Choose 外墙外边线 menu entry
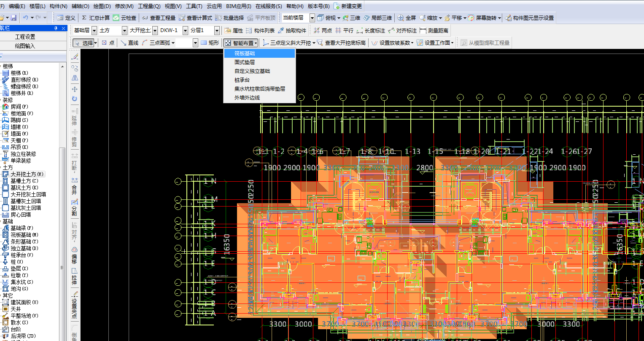 point(259,97)
